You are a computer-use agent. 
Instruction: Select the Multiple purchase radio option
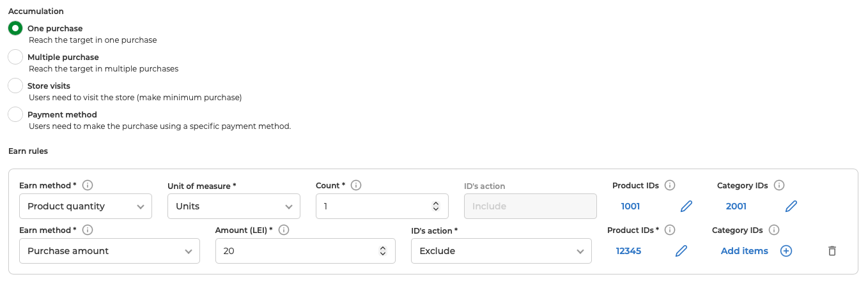pos(15,57)
